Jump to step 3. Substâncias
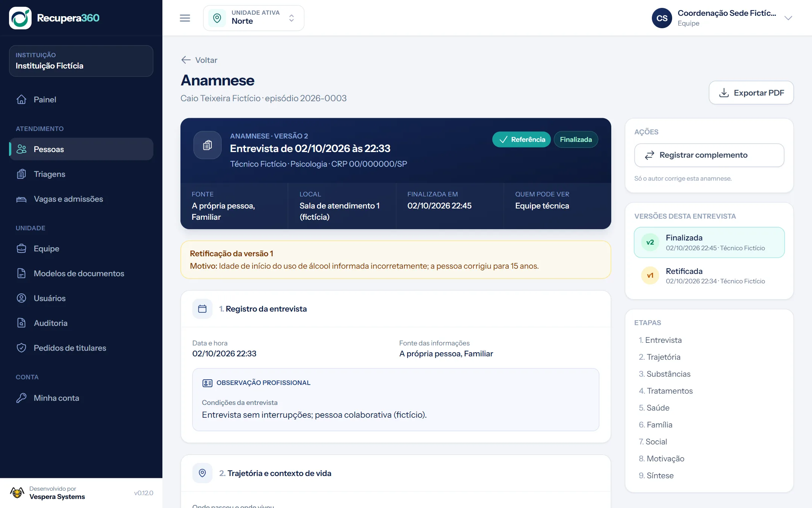 click(665, 374)
